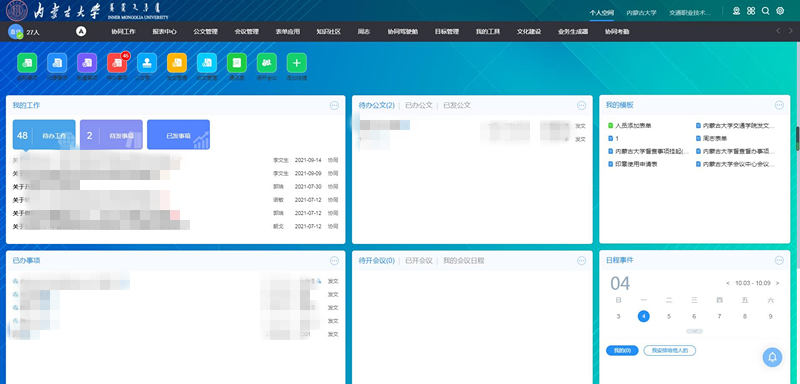The height and width of the screenshot is (384, 800).
Task: Go to next week in 日程事件 calendar
Action: click(x=778, y=283)
